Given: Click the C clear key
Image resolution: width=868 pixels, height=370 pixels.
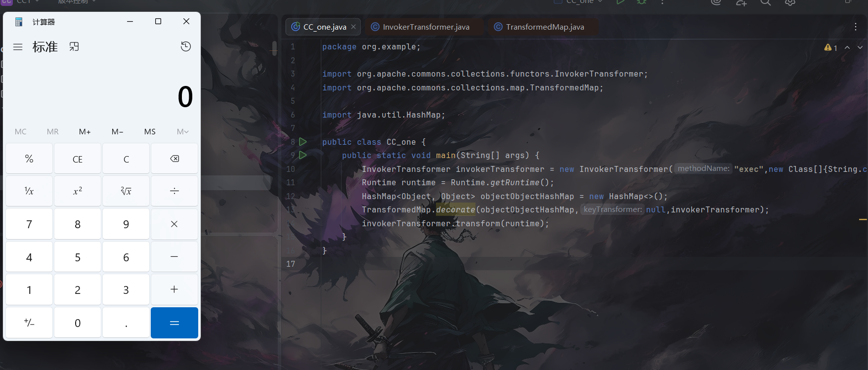Looking at the screenshot, I should (126, 159).
